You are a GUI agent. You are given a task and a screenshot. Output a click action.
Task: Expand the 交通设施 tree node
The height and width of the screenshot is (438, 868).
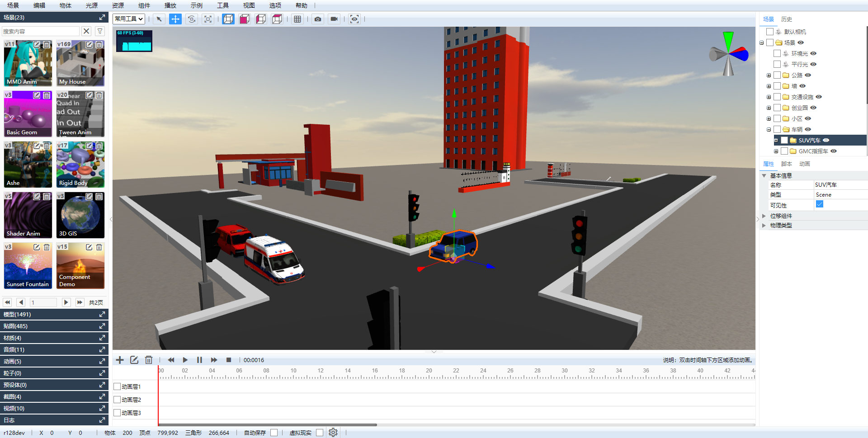(x=769, y=97)
